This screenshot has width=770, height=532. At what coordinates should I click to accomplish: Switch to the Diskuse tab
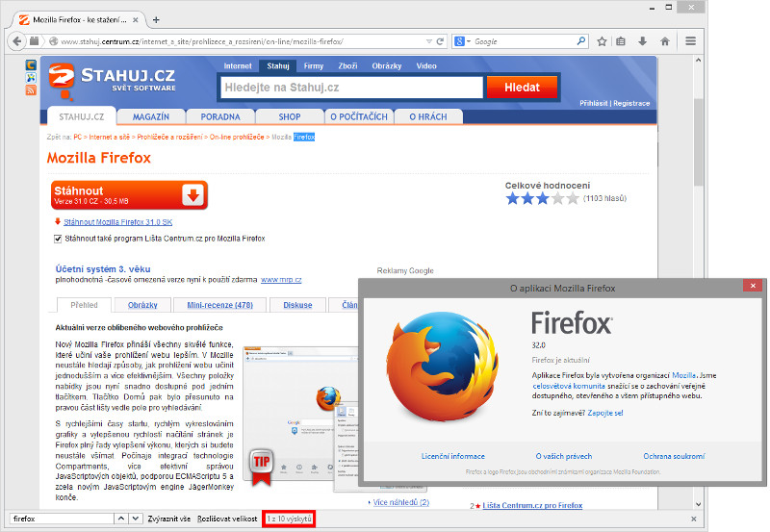297,305
